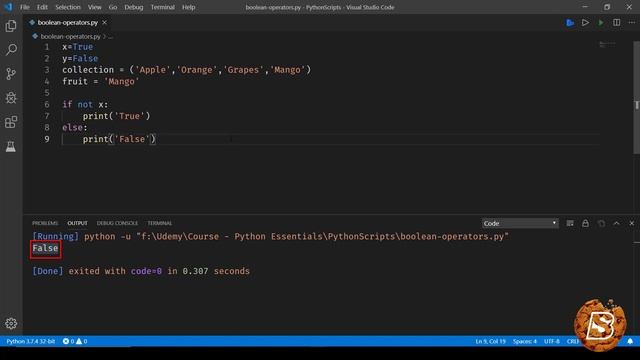Click the '[Done] exited with code=0' line

click(x=141, y=271)
